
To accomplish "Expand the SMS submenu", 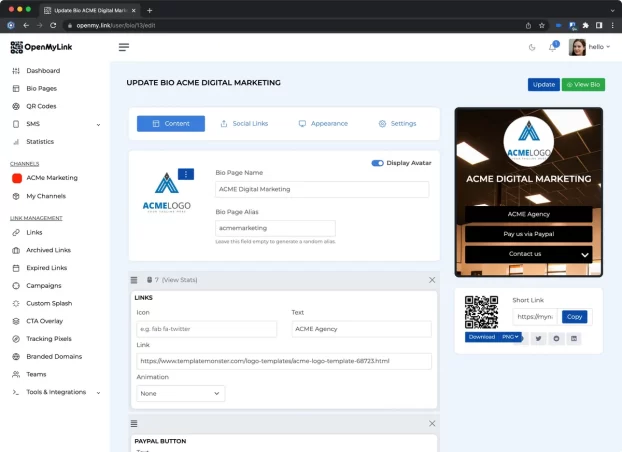I will 98,125.
